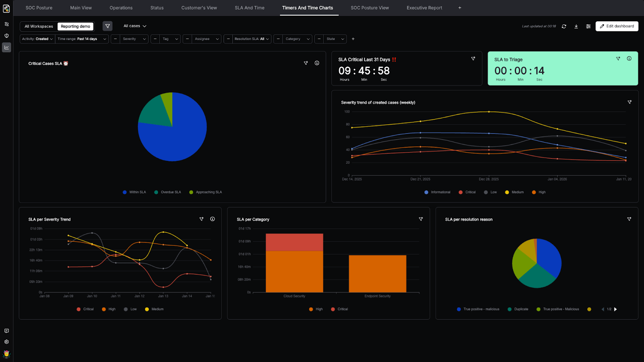The image size is (644, 362).
Task: Open the Executive Report tab
Action: click(x=424, y=8)
